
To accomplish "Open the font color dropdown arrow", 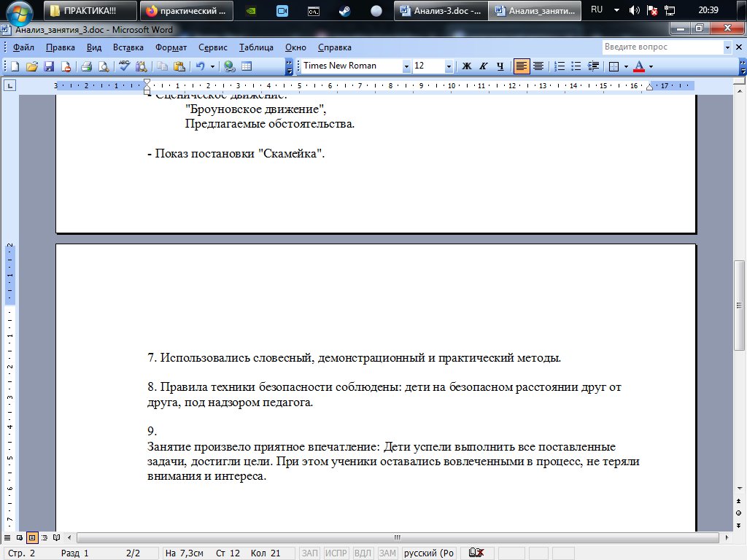I will [x=651, y=66].
